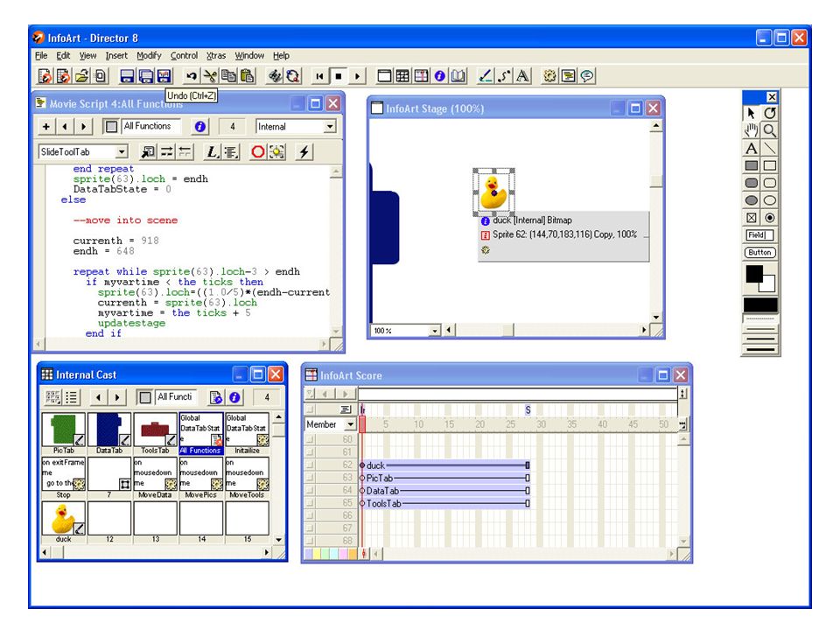This screenshot has height=630, width=840.
Task: Open the Insert menu
Action: [116, 55]
